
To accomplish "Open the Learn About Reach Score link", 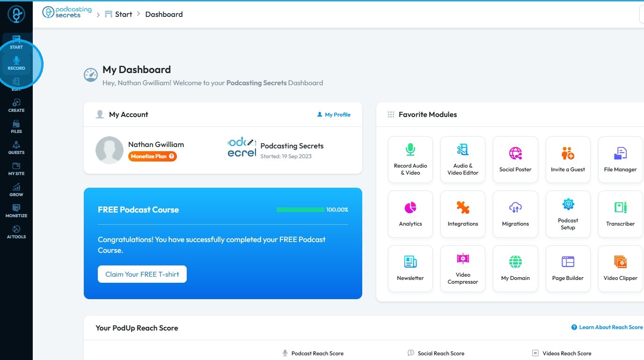I will (607, 327).
